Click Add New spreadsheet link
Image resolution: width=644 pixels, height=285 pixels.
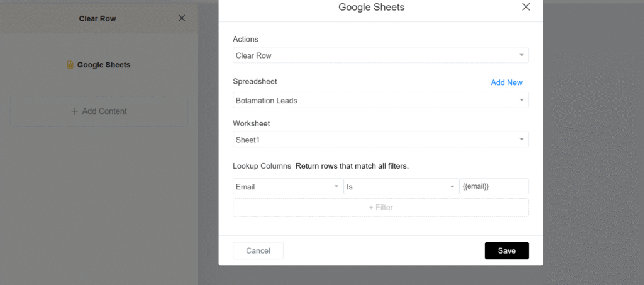506,82
